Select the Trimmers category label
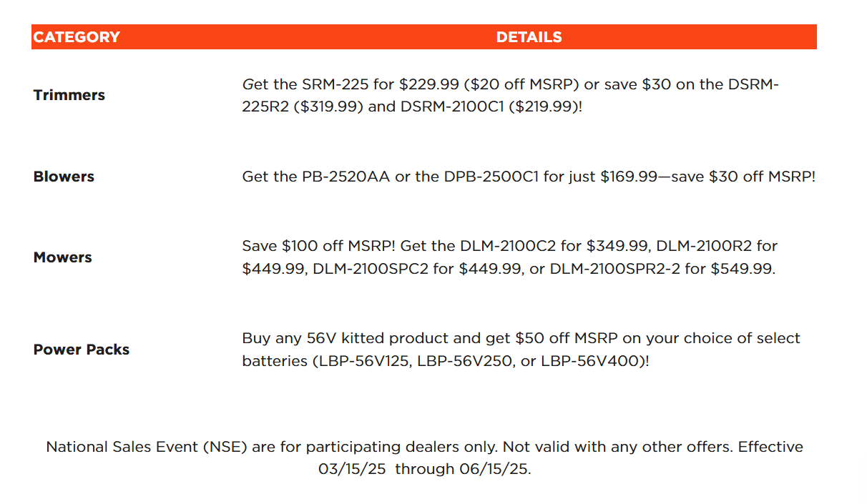 [x=69, y=95]
